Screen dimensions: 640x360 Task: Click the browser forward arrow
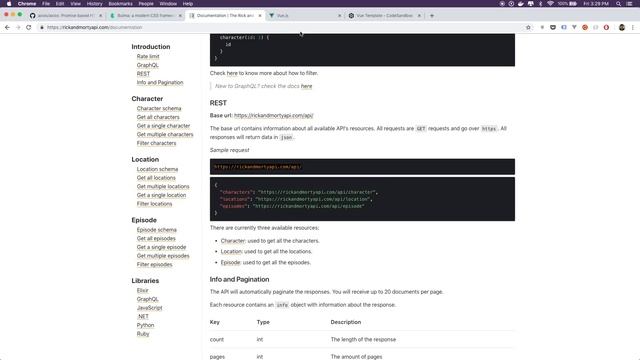[18, 27]
